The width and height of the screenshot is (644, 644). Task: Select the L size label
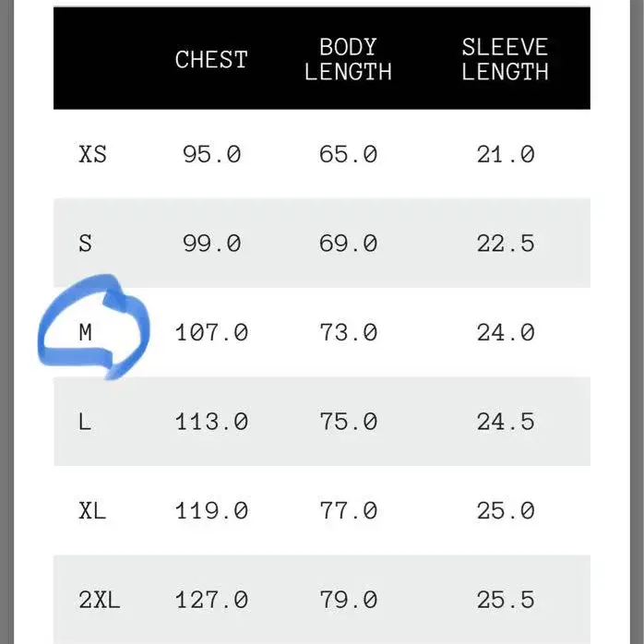[x=85, y=422]
